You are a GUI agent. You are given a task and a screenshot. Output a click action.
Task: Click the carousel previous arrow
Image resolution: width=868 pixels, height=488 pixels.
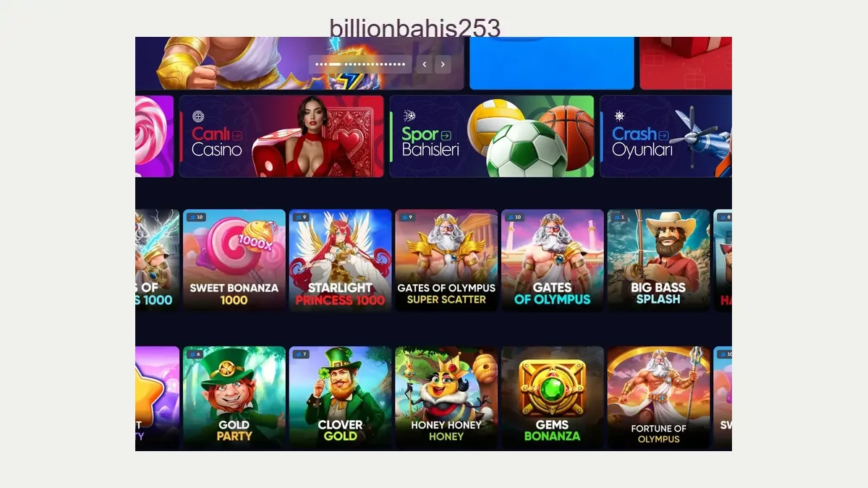pos(425,64)
